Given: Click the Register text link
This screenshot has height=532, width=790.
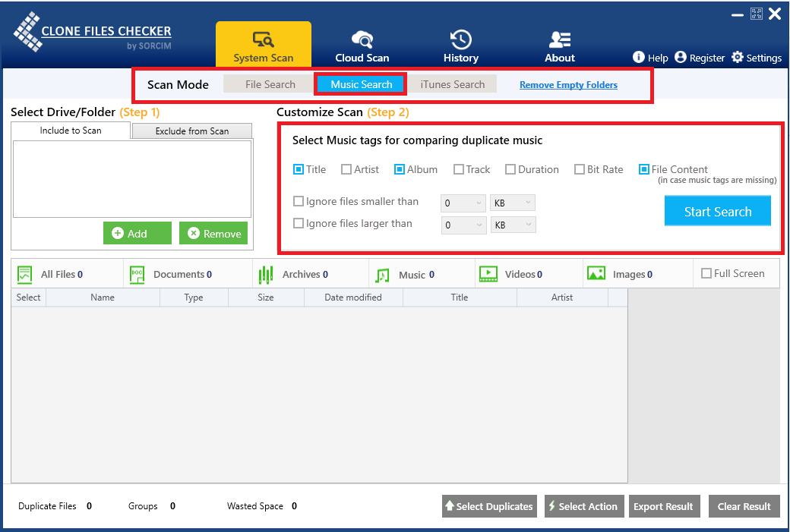Looking at the screenshot, I should point(707,58).
